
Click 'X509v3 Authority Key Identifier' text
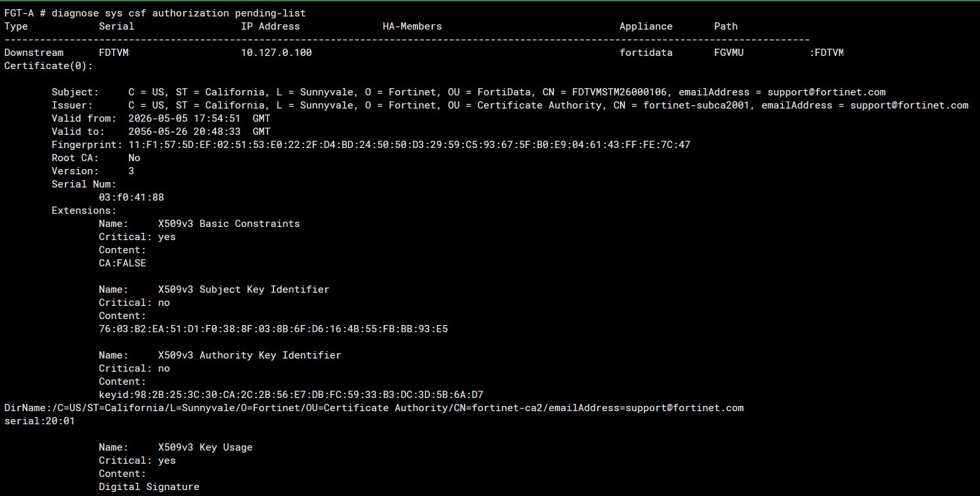pyautogui.click(x=250, y=355)
